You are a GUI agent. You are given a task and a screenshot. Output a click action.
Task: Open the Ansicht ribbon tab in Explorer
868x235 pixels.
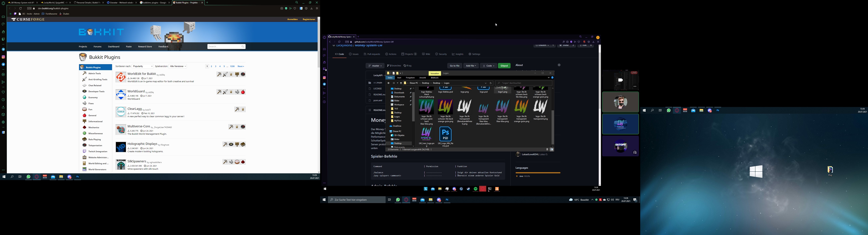[x=422, y=78]
